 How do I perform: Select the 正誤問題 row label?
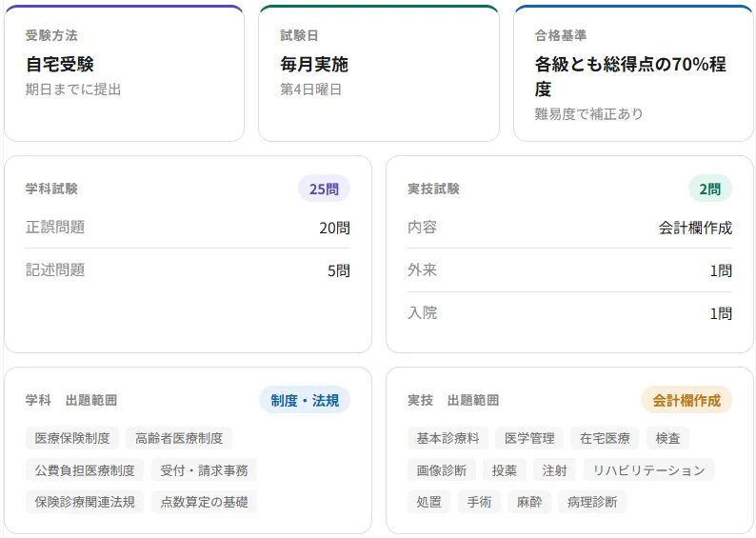pyautogui.click(x=55, y=227)
